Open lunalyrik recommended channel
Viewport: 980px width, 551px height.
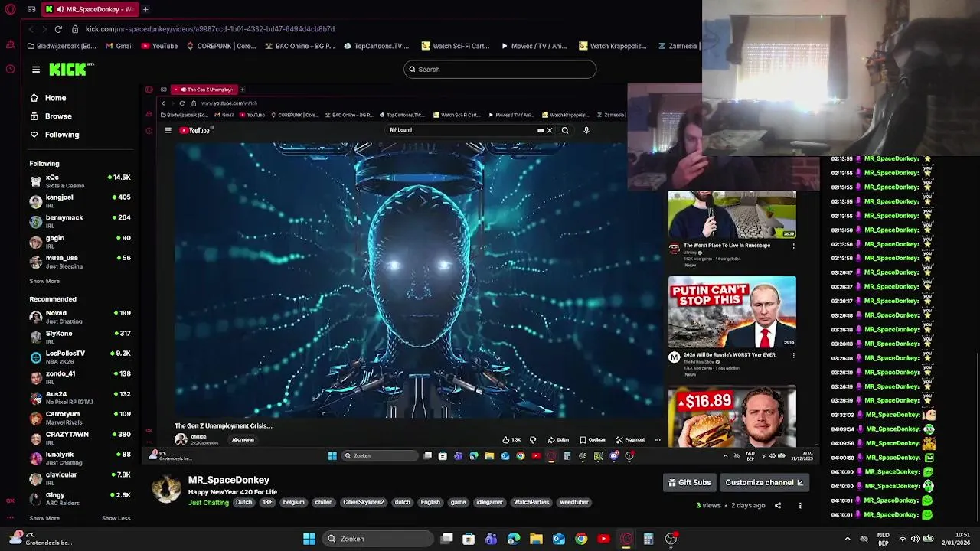80,458
